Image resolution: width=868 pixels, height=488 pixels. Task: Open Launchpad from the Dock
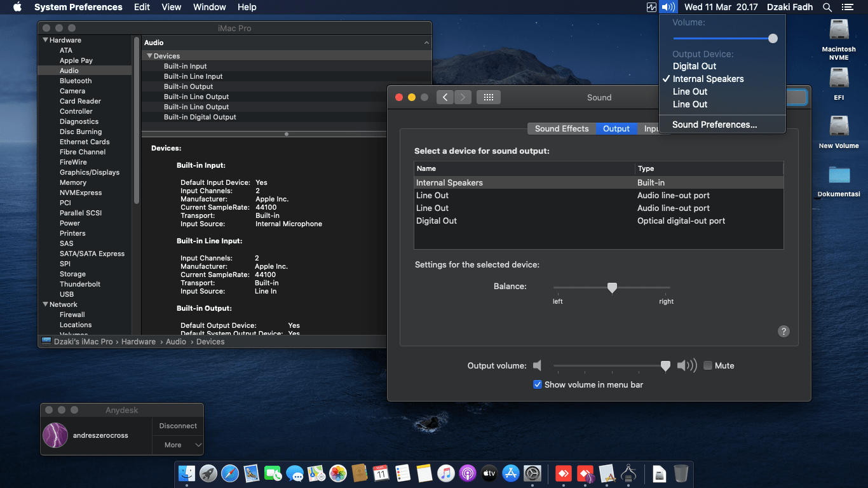pyautogui.click(x=208, y=473)
